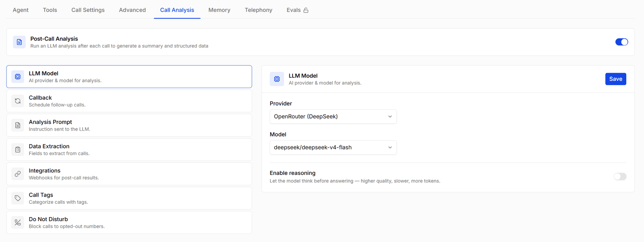Open the Callback section title

40,98
